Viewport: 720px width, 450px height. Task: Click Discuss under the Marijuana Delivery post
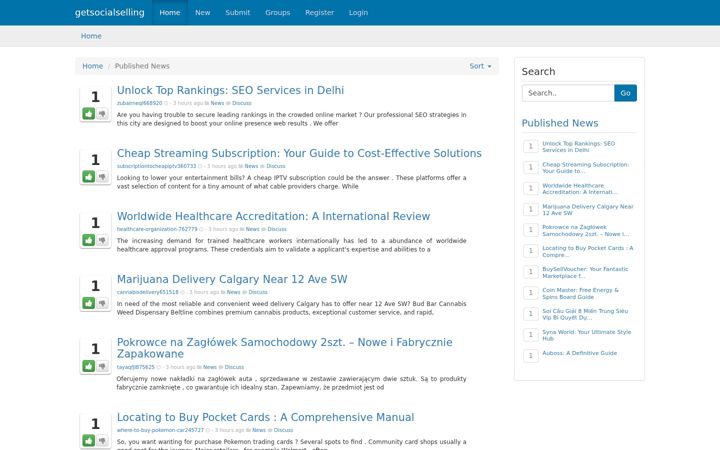click(258, 292)
